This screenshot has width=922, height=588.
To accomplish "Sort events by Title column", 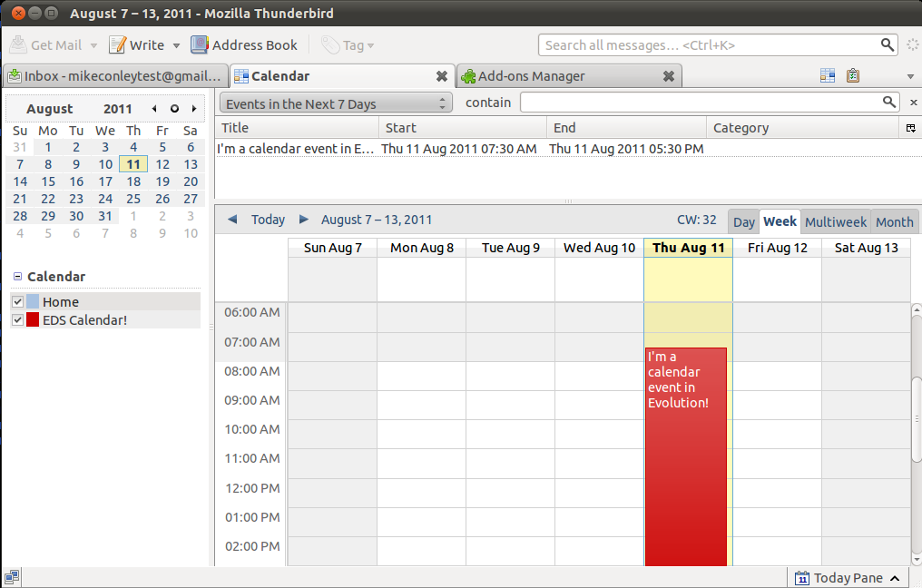I will [x=297, y=128].
